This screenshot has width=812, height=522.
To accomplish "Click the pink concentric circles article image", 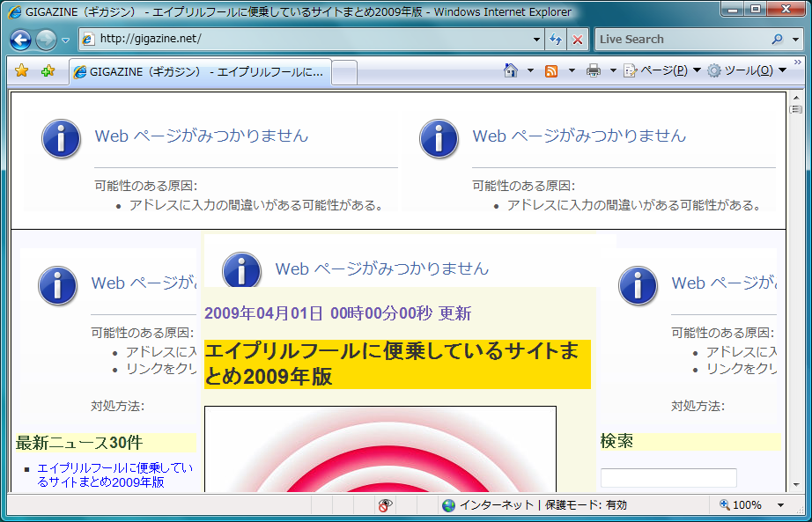I will (380, 449).
